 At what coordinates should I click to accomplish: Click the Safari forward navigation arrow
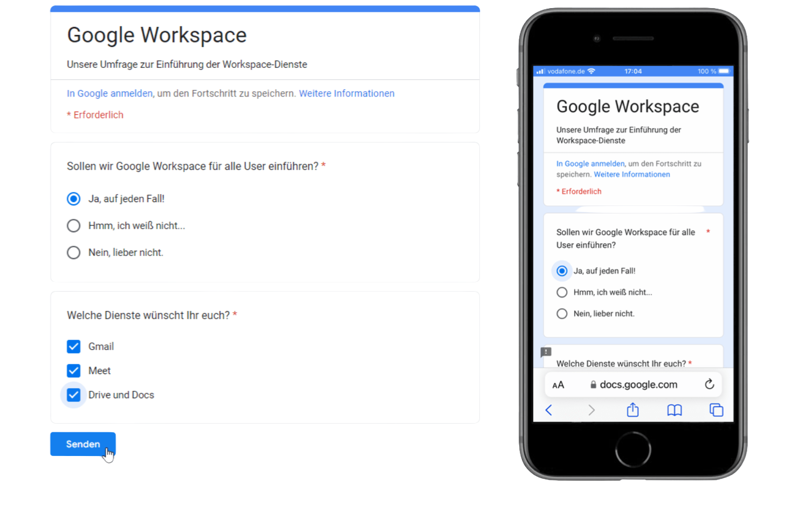591,410
